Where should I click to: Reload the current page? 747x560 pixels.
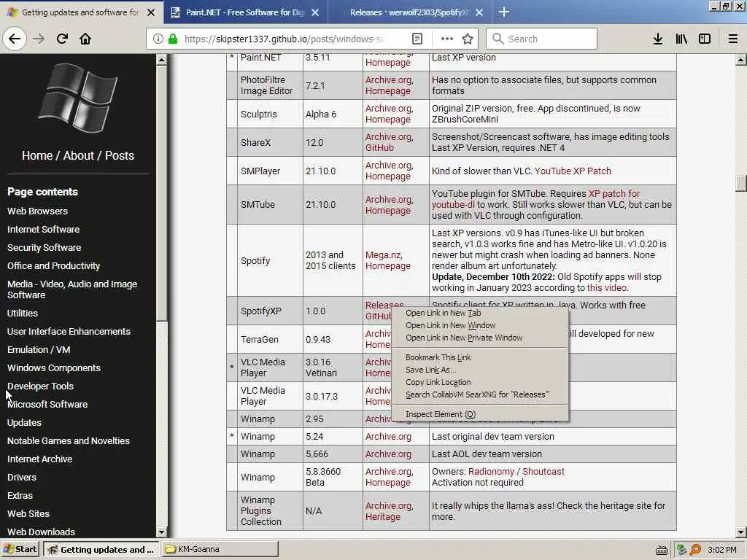tap(62, 39)
